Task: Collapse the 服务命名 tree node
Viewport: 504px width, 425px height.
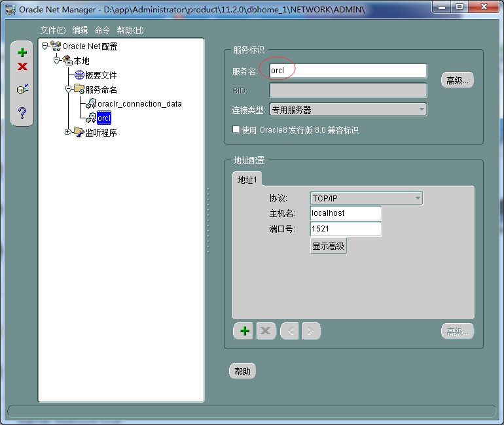Action: point(68,89)
